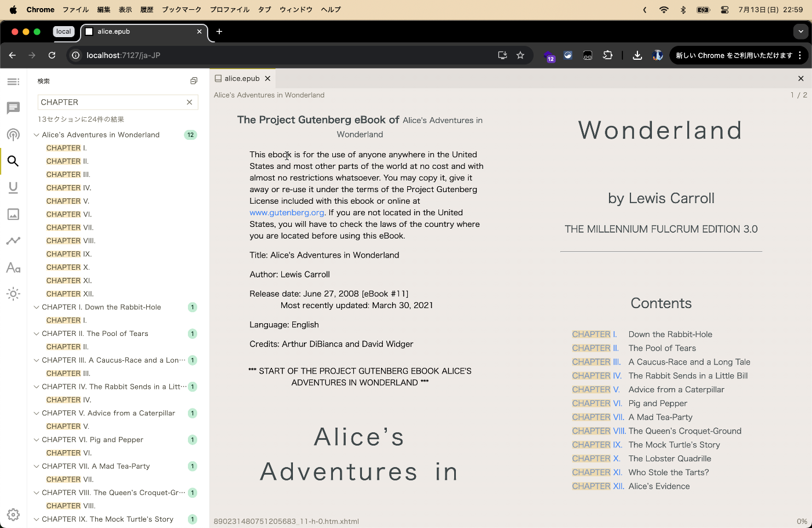This screenshot has width=812, height=528.
Task: Bookmark this page with the star icon
Action: tap(520, 55)
